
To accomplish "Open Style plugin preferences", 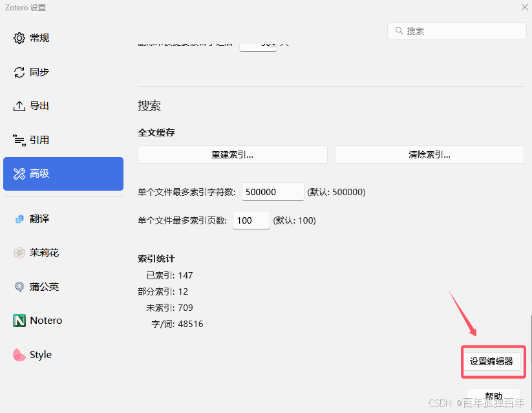I will pos(63,355).
